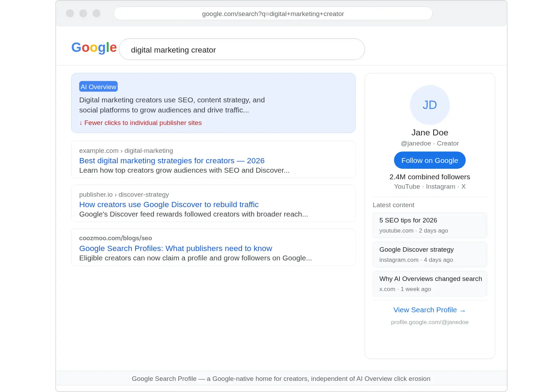Click the example.com › digital-marketing breadcrumb
The width and height of the screenshot is (553, 392).
click(126, 151)
